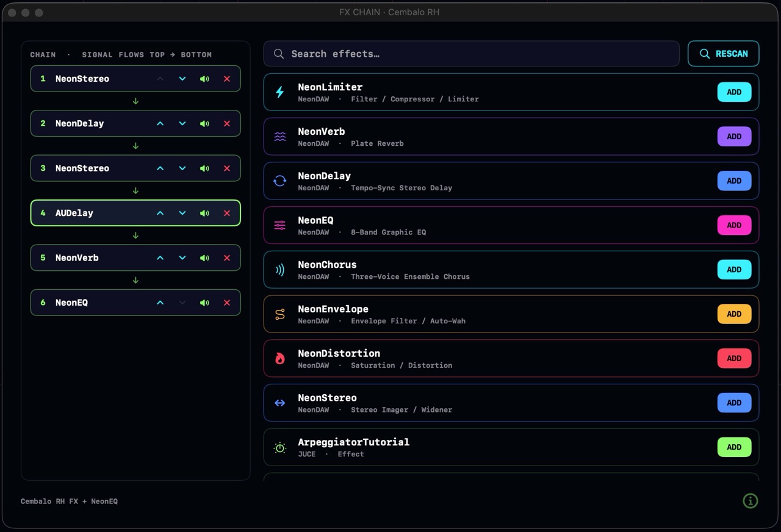The height and width of the screenshot is (532, 781).
Task: Click 'Cembalo RH FX + NeonEQ' status text
Action: point(69,501)
